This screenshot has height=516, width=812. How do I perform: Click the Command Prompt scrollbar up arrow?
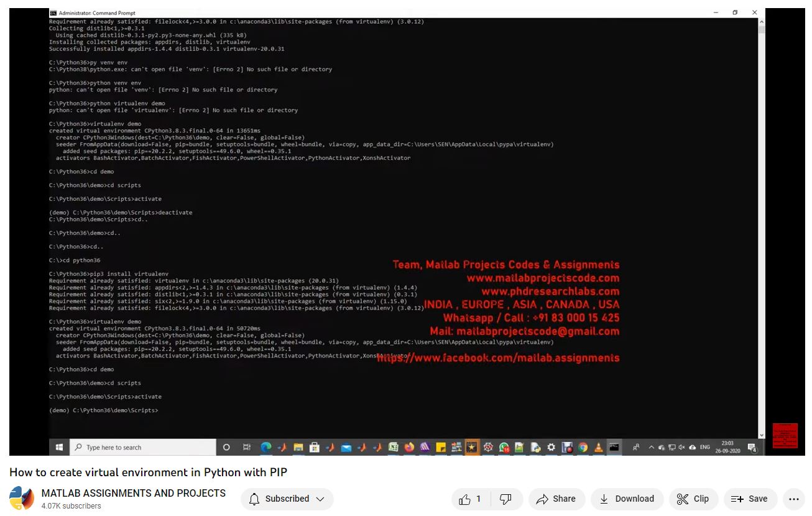pos(762,21)
